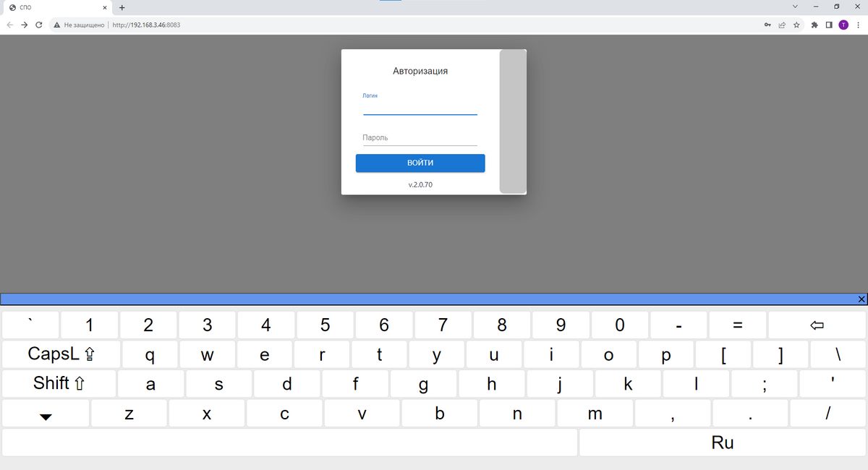Open the tab search chevron

click(795, 7)
